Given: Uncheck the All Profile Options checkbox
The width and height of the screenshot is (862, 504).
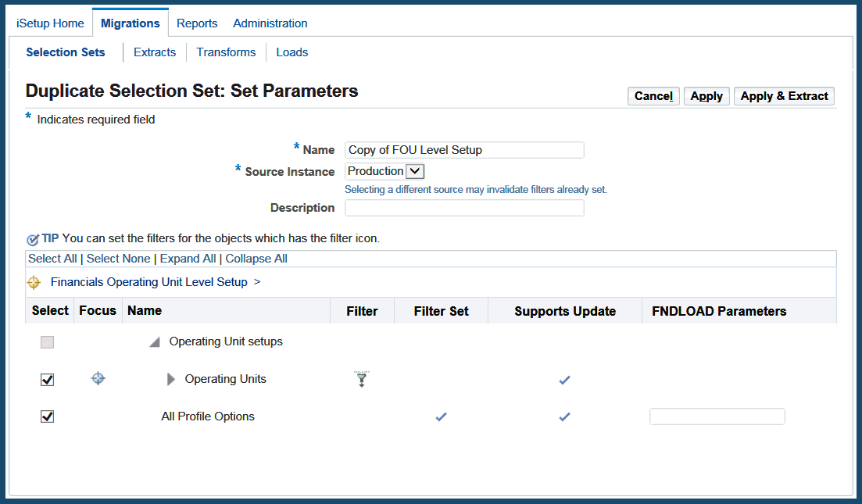Looking at the screenshot, I should [48, 417].
